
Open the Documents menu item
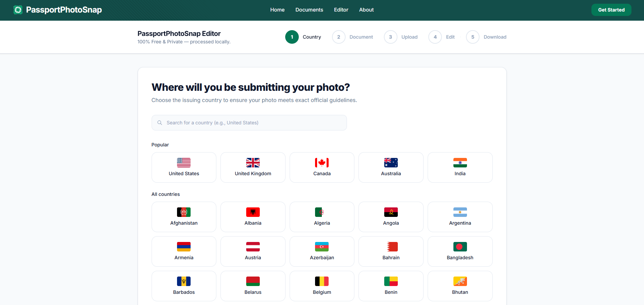[x=309, y=10]
